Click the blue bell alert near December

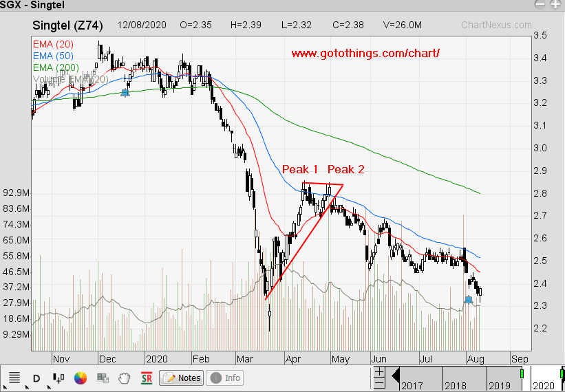coord(125,94)
